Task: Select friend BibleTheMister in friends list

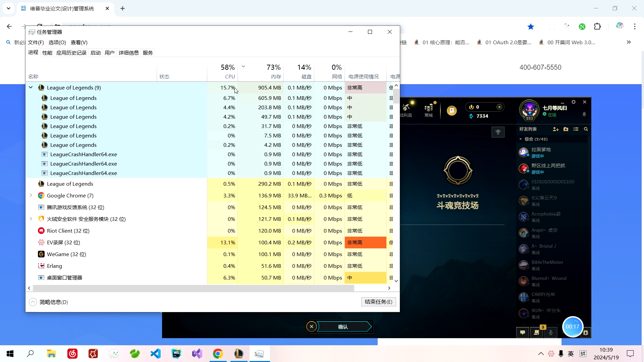Action: click(x=552, y=265)
